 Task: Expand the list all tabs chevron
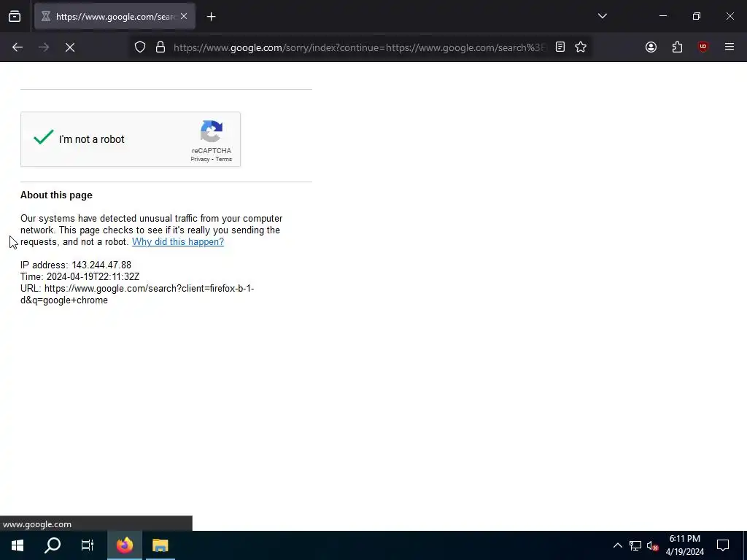click(602, 16)
